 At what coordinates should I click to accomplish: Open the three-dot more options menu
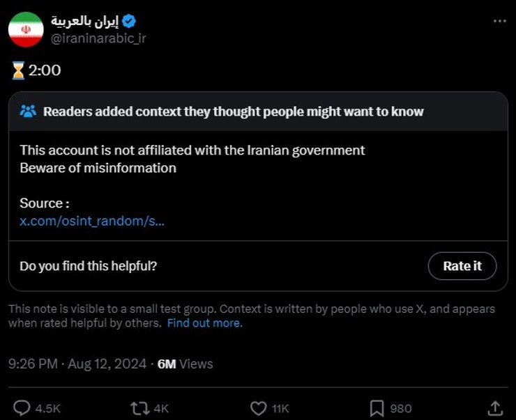click(499, 21)
